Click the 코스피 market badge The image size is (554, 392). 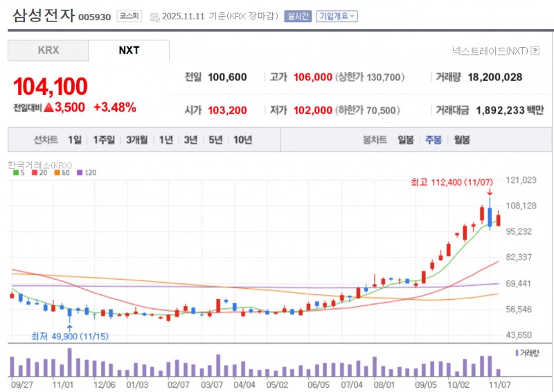coord(129,16)
